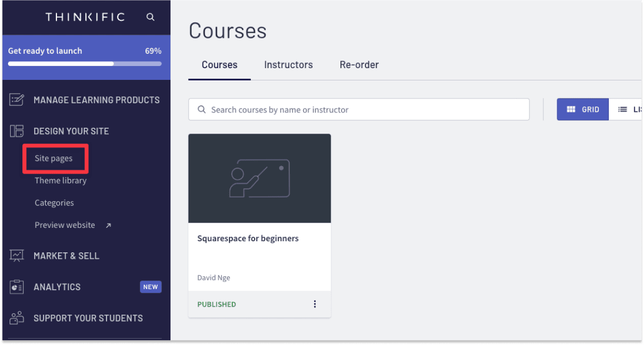Click the search icon inside the course search bar

coord(201,109)
